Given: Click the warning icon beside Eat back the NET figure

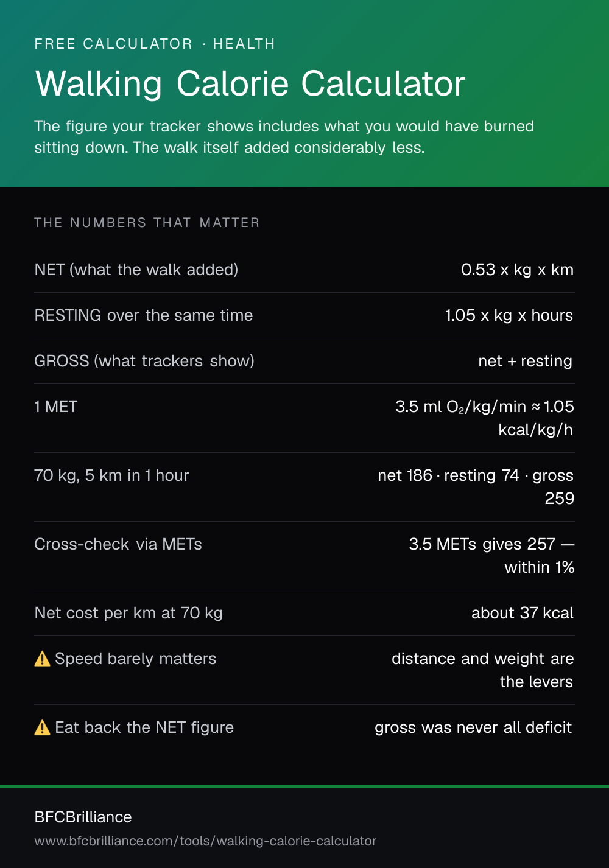Looking at the screenshot, I should click(42, 727).
